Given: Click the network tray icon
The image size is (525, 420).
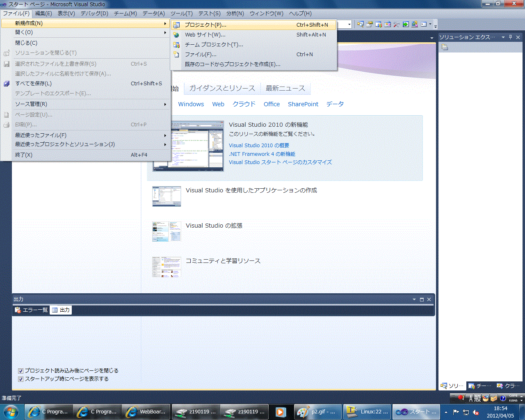Looking at the screenshot, I should coord(466,412).
